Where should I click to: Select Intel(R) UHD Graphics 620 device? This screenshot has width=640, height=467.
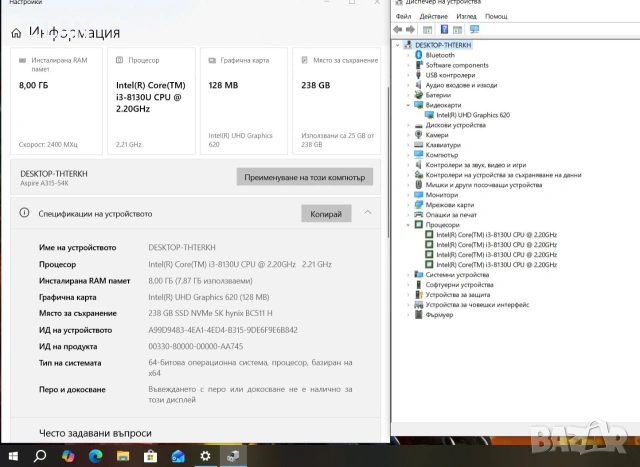(x=473, y=115)
